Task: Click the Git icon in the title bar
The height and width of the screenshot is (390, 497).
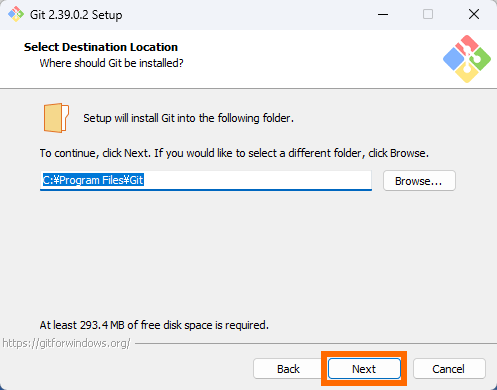Action: pyautogui.click(x=16, y=14)
